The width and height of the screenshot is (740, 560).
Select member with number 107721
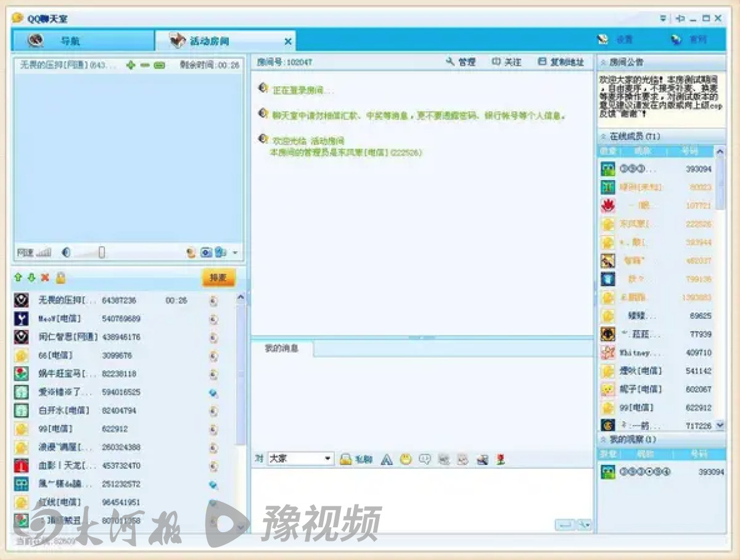pyautogui.click(x=656, y=205)
